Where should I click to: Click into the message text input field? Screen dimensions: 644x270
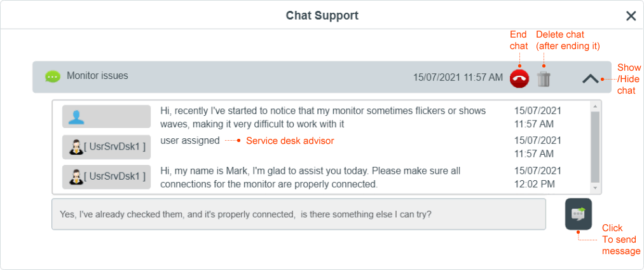[x=299, y=214]
